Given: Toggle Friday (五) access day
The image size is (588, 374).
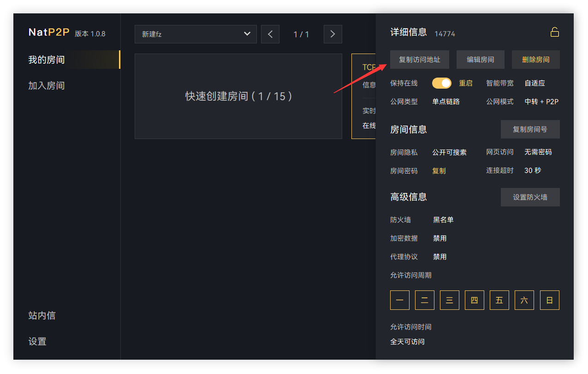Looking at the screenshot, I should pos(499,300).
